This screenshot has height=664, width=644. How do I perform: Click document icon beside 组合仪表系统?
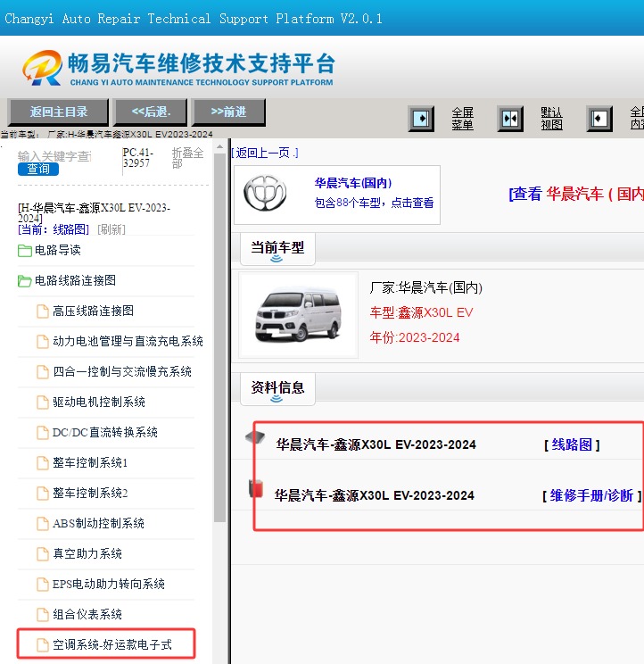click(x=42, y=614)
